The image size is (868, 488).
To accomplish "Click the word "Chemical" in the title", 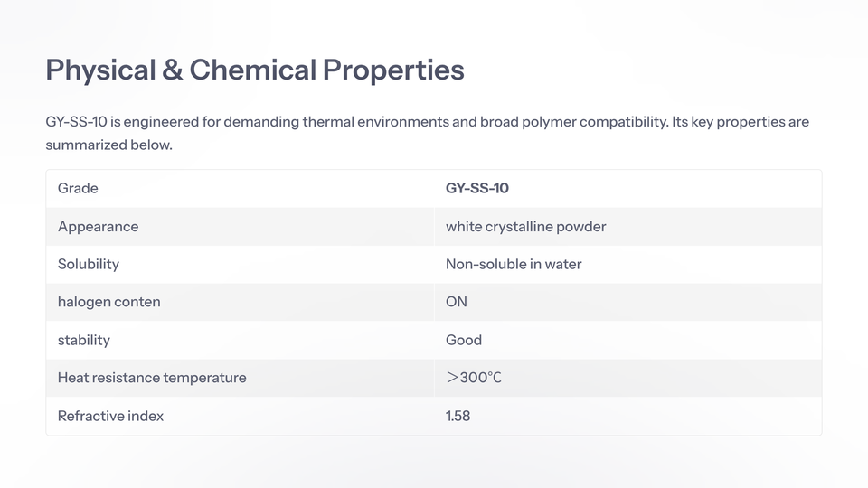I will coord(253,70).
